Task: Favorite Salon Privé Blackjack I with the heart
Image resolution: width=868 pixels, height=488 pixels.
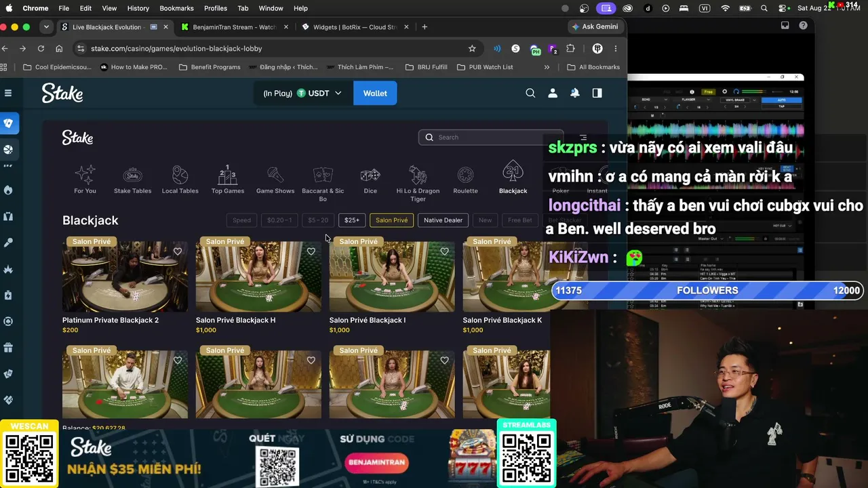Action: [444, 251]
